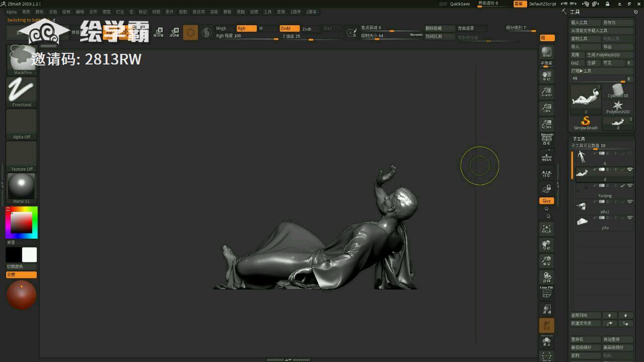Click 载入工具 load tool button

pyautogui.click(x=586, y=23)
